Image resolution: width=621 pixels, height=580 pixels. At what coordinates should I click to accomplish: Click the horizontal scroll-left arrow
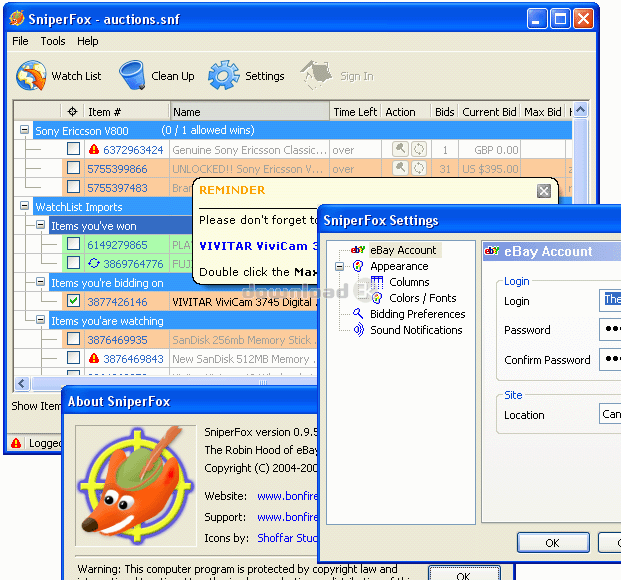(22, 383)
